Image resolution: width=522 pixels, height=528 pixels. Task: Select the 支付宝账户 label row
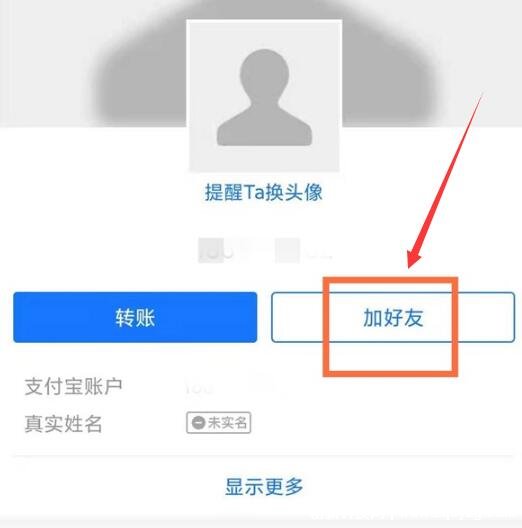click(x=73, y=387)
